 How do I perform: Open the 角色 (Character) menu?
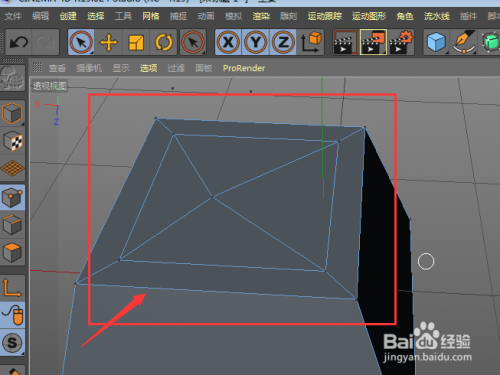coord(405,16)
